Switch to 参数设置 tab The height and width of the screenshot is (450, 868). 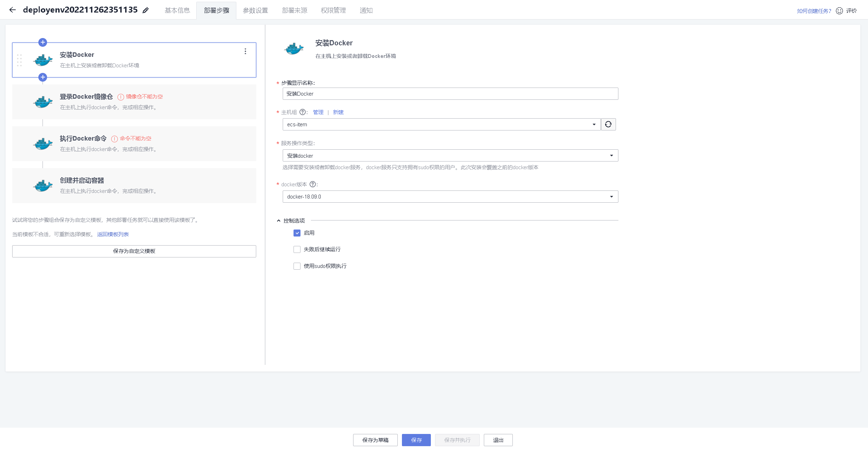click(x=255, y=10)
